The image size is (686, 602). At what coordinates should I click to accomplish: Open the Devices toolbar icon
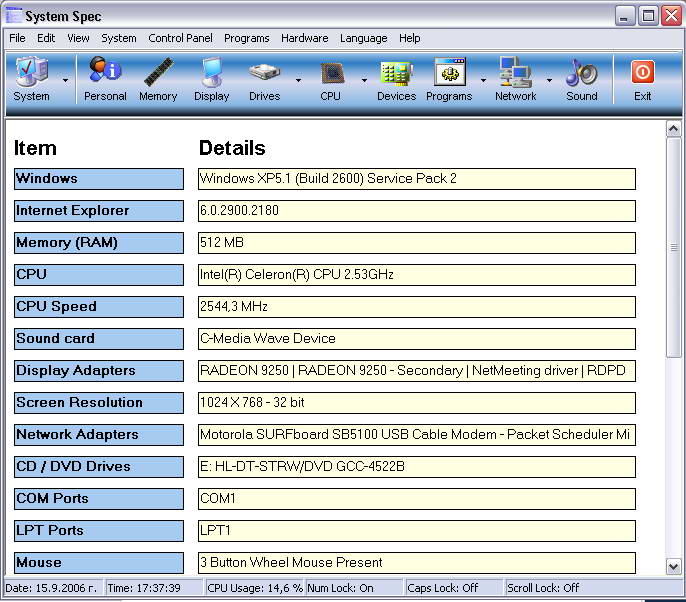tap(396, 79)
